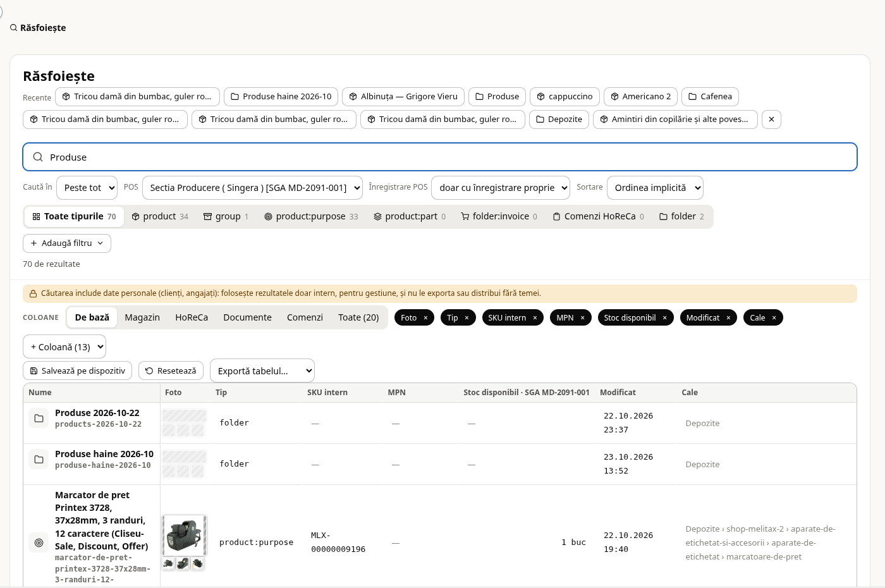Select the 'Toate tipurile' type filter

(75, 216)
